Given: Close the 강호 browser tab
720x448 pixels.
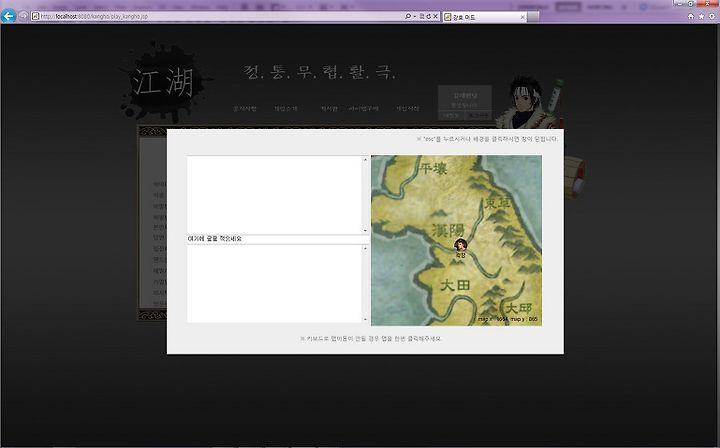Looking at the screenshot, I should (x=522, y=17).
